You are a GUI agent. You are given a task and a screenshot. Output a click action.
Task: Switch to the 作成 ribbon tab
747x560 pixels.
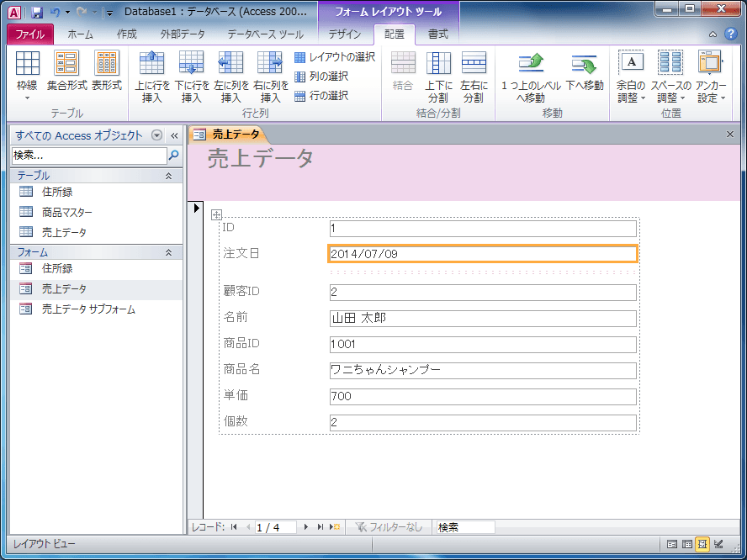click(x=127, y=34)
